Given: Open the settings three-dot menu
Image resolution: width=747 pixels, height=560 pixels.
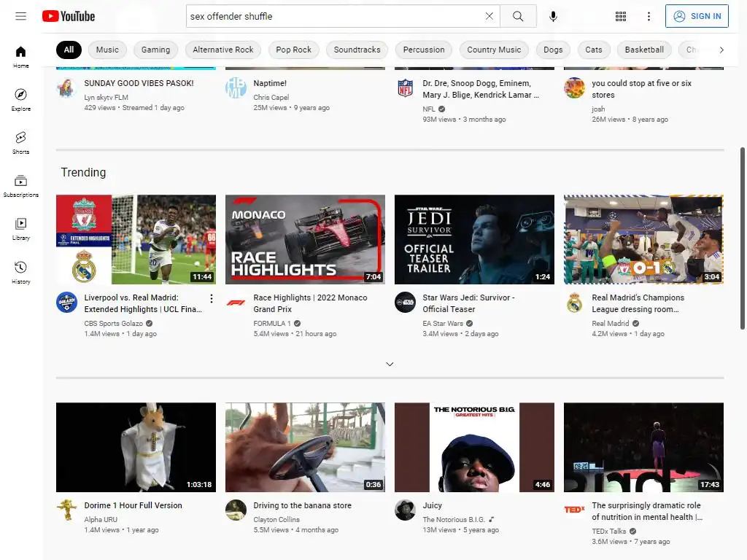Looking at the screenshot, I should 649,16.
